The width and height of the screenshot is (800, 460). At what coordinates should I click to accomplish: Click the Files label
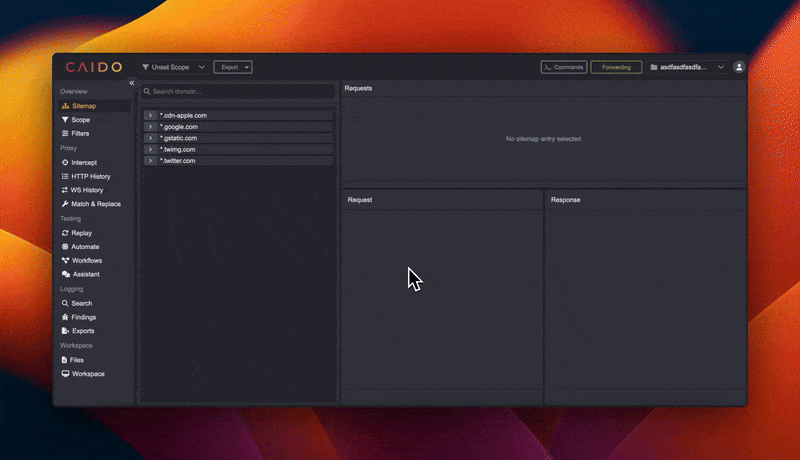pyautogui.click(x=77, y=360)
